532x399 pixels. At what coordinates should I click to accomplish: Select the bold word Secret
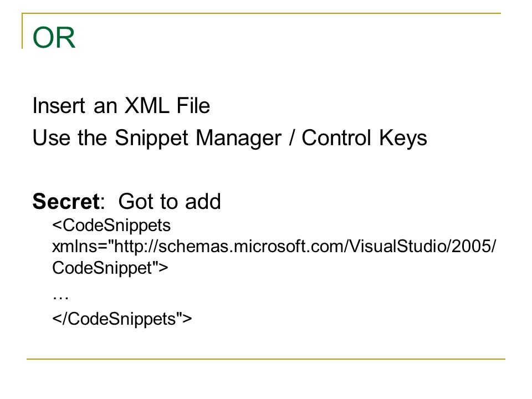click(x=66, y=201)
